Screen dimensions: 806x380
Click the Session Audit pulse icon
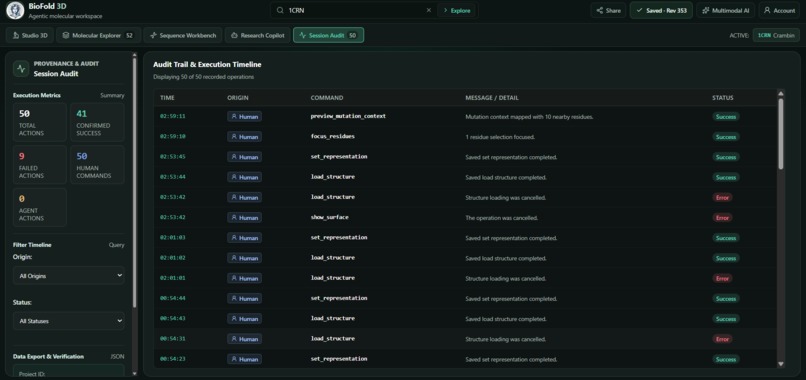click(21, 68)
